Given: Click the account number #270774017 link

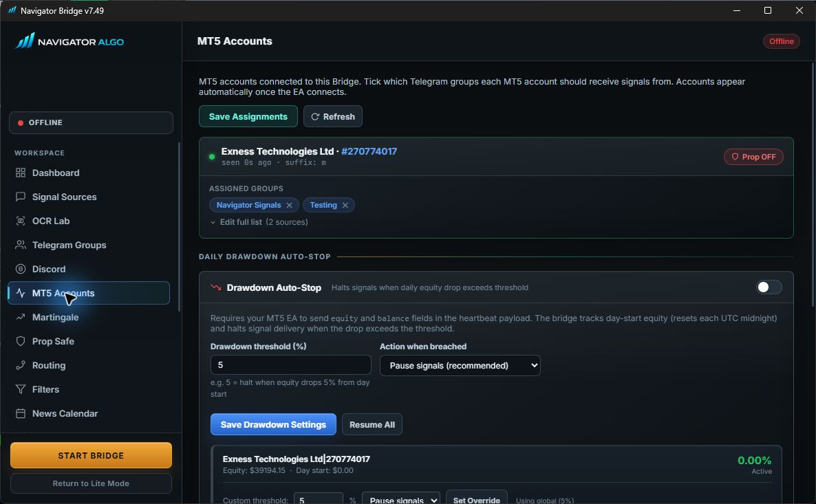Looking at the screenshot, I should click(369, 151).
